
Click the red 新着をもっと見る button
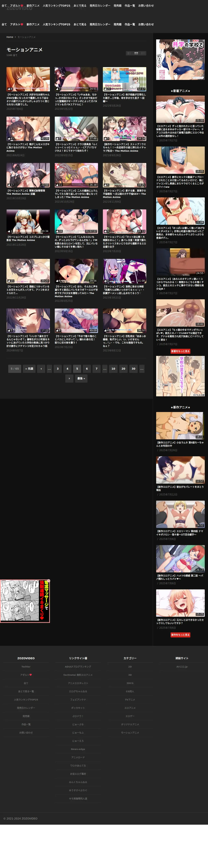[180, 351]
